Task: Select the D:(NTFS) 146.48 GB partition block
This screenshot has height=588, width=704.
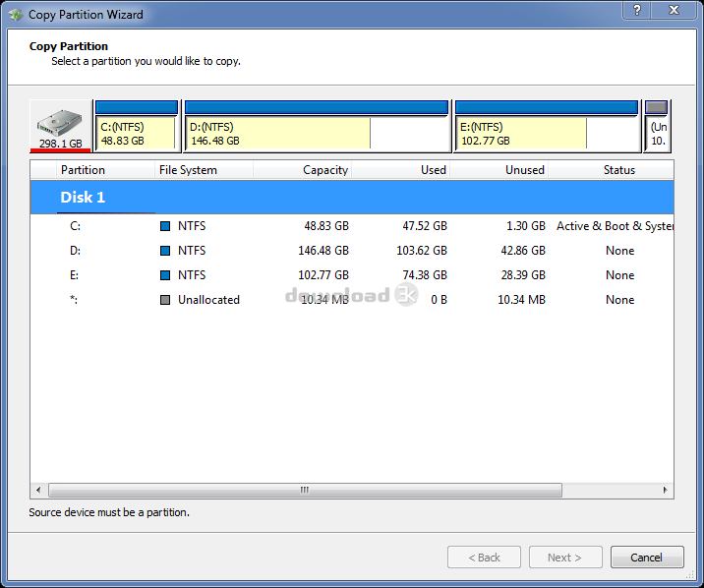Action: (317, 126)
